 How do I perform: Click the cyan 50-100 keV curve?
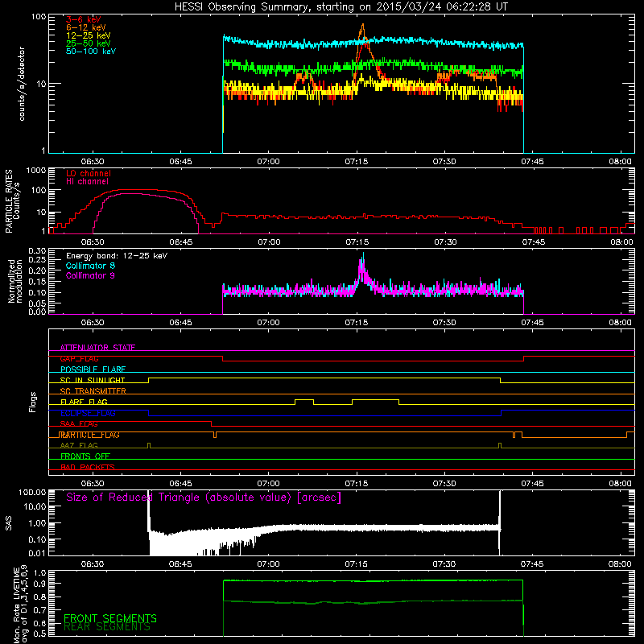coord(373,42)
